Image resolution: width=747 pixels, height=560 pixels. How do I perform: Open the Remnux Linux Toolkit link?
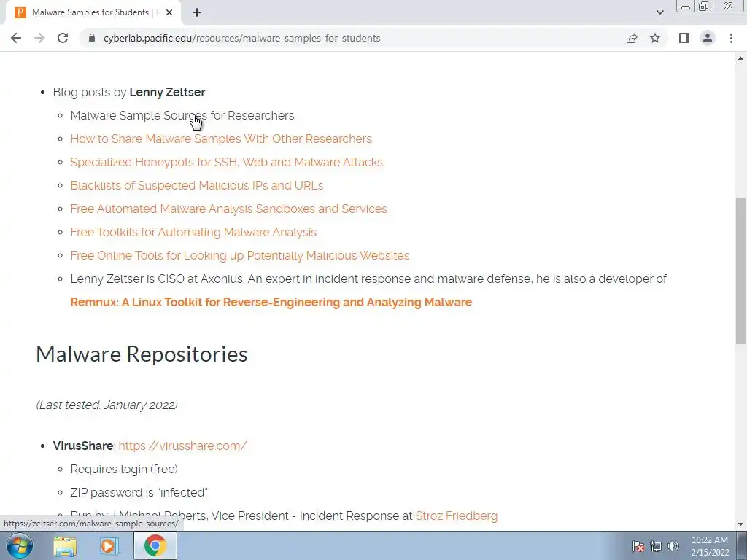pos(271,302)
